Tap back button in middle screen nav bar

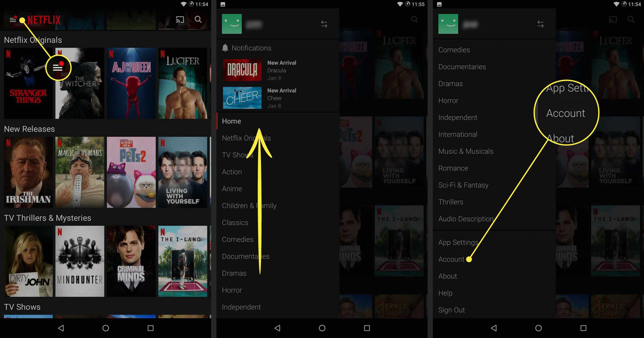point(277,328)
